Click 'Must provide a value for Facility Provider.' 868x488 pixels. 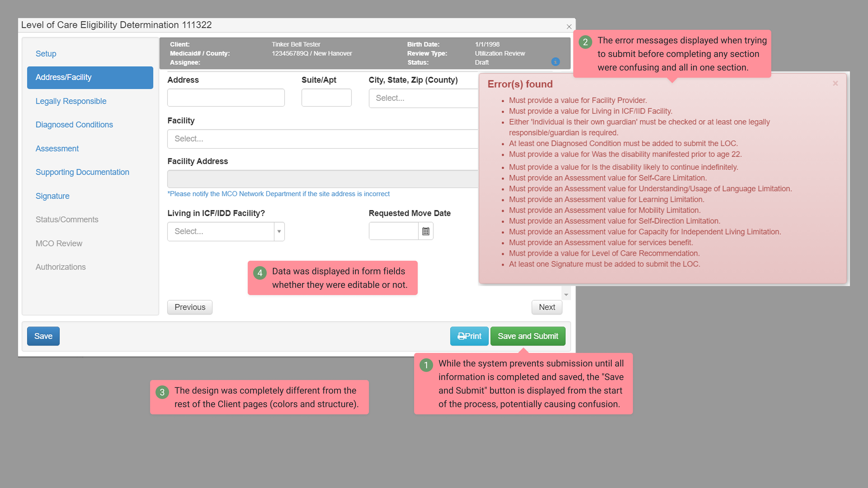(578, 100)
